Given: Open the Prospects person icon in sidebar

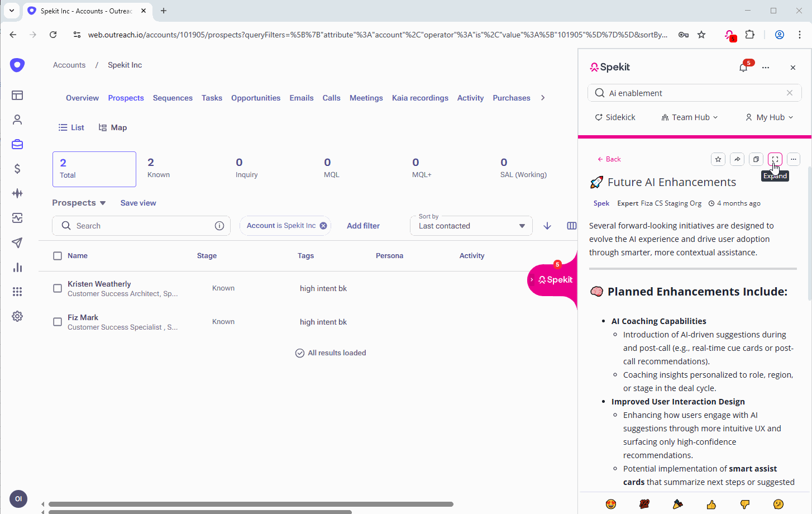Looking at the screenshot, I should [17, 120].
